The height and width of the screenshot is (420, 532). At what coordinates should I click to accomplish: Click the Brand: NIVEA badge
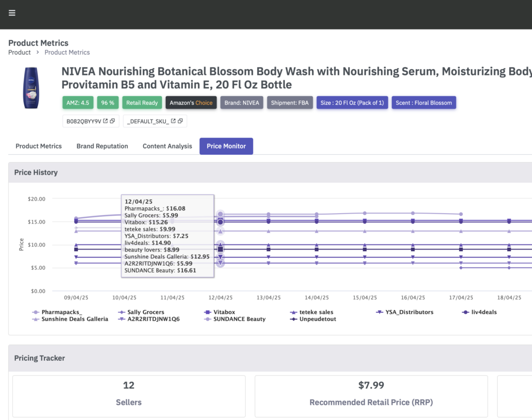click(242, 102)
